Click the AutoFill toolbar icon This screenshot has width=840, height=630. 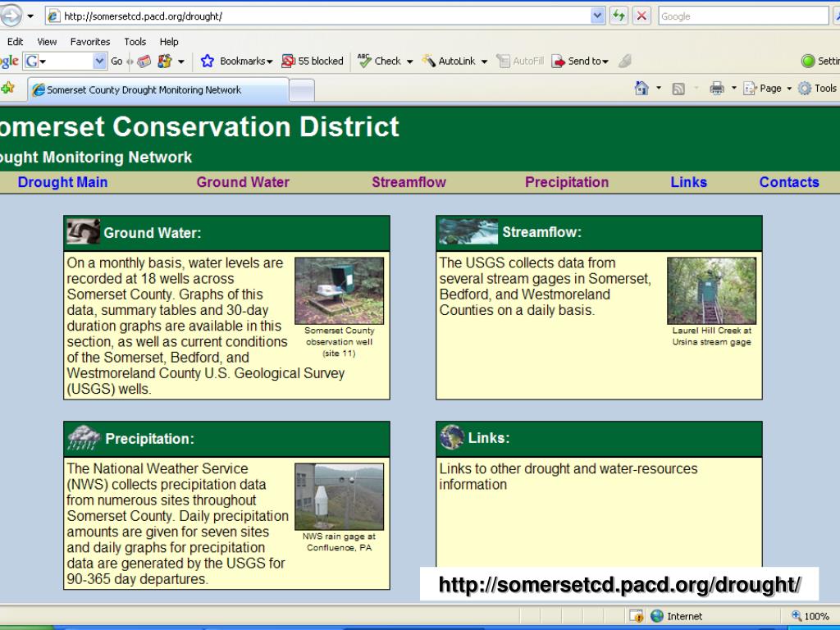coord(503,61)
